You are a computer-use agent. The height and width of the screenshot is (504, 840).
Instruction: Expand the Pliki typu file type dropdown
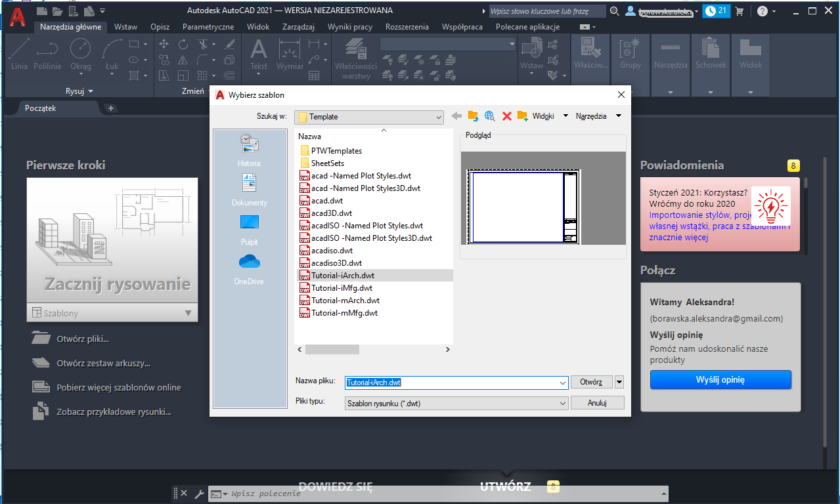click(563, 404)
